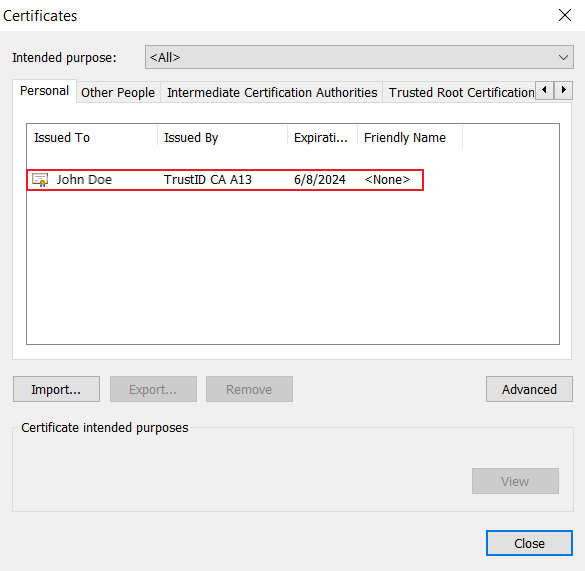Image resolution: width=585 pixels, height=571 pixels.
Task: Sort by Issued To column header
Action: [92, 137]
